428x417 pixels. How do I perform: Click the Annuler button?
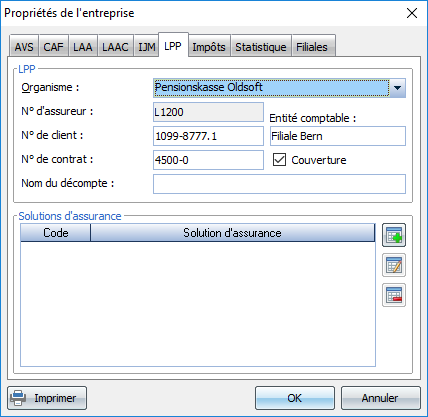click(380, 398)
